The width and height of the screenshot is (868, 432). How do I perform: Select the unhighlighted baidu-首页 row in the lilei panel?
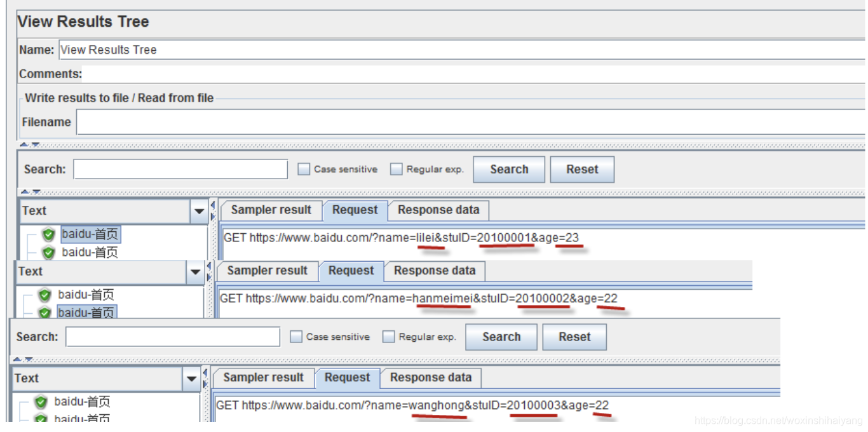(x=90, y=252)
